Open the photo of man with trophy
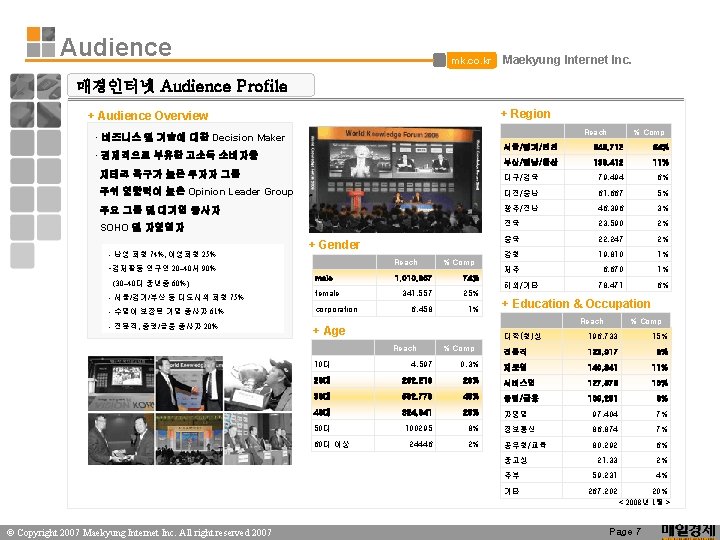 (258, 385)
